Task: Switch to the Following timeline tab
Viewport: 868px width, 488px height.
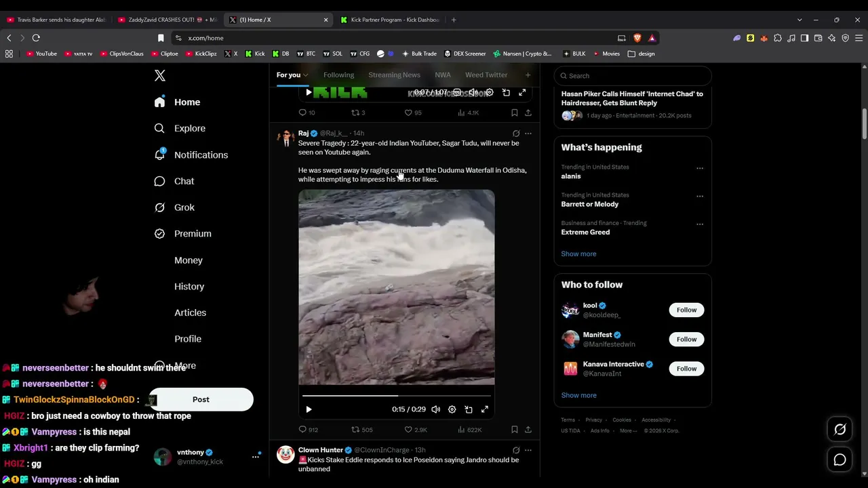Action: pos(338,75)
